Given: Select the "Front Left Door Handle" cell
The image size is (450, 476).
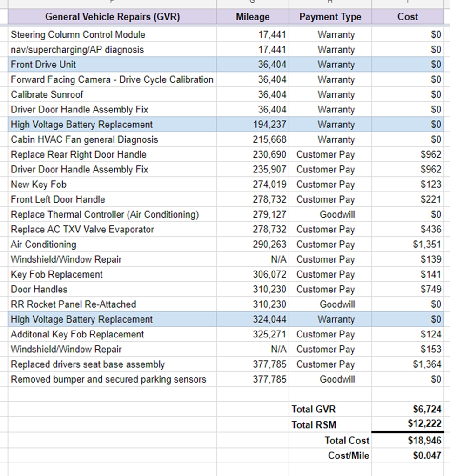Looking at the screenshot, I should click(113, 199).
